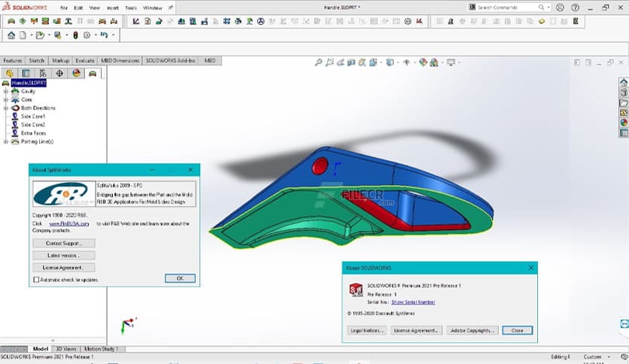Click the Section View icon
The image size is (629, 364).
pyautogui.click(x=351, y=62)
